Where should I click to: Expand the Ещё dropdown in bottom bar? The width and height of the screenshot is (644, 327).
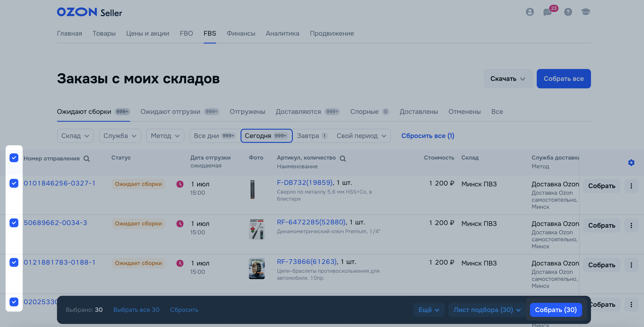click(429, 310)
